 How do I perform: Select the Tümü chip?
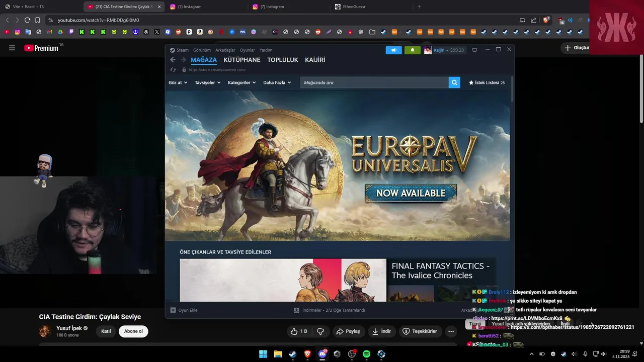pos(475,324)
